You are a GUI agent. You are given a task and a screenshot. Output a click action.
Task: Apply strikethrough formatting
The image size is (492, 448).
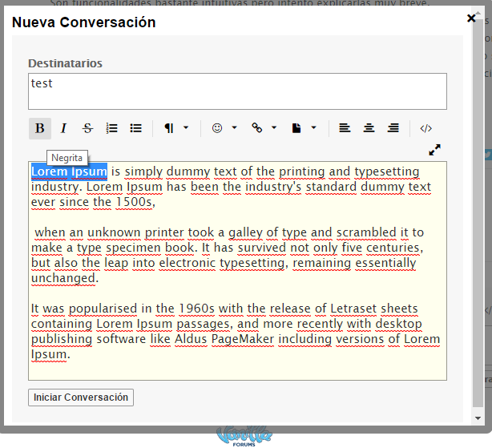tap(87, 128)
